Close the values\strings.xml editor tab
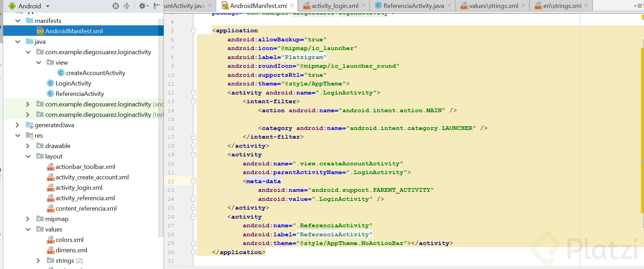This screenshot has width=644, height=269. pyautogui.click(x=523, y=6)
